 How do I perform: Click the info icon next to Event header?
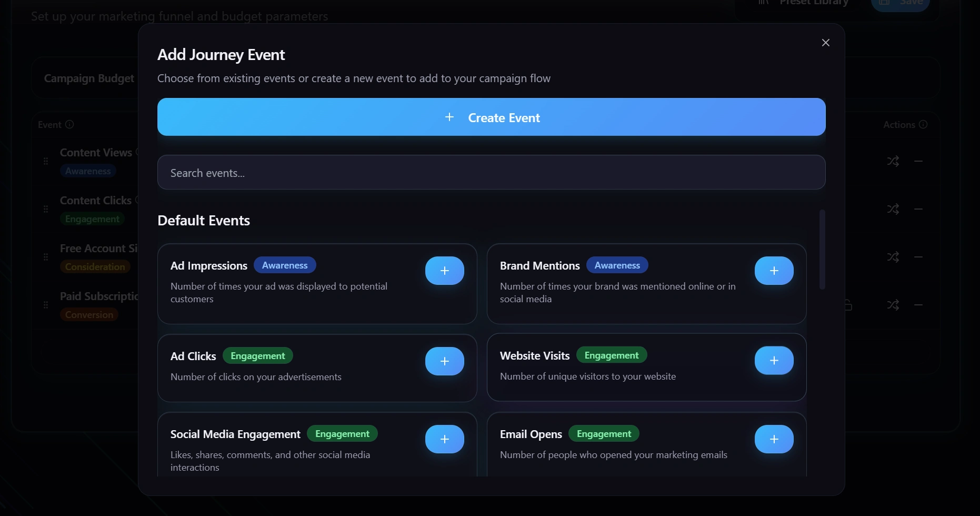coord(69,125)
